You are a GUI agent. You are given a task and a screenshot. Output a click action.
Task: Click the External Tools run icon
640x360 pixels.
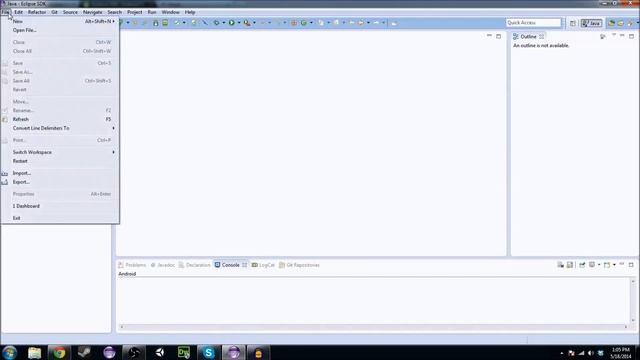click(247, 23)
